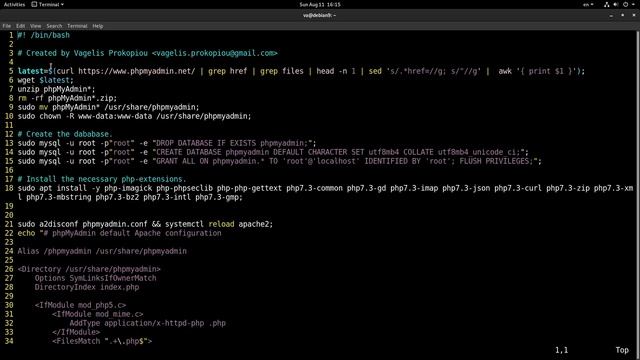
Task: Click 'rm -rf phpMyAdmin*.zip;' line
Action: [67, 98]
